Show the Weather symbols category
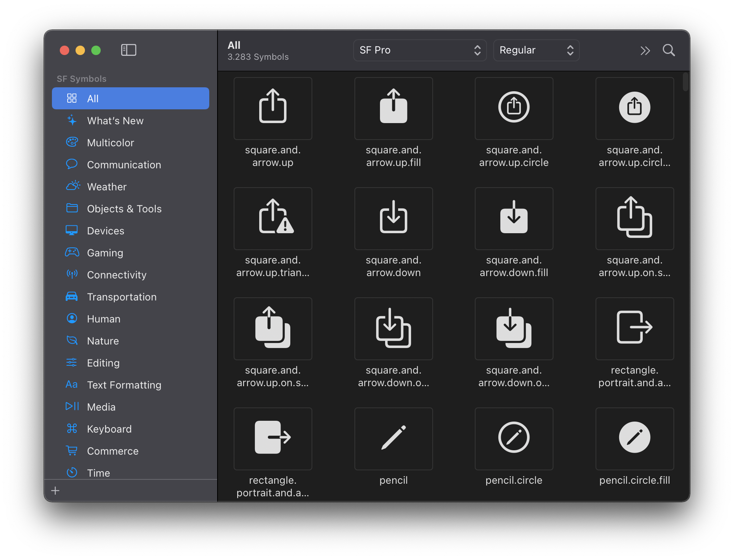Viewport: 734px width, 560px height. click(107, 187)
